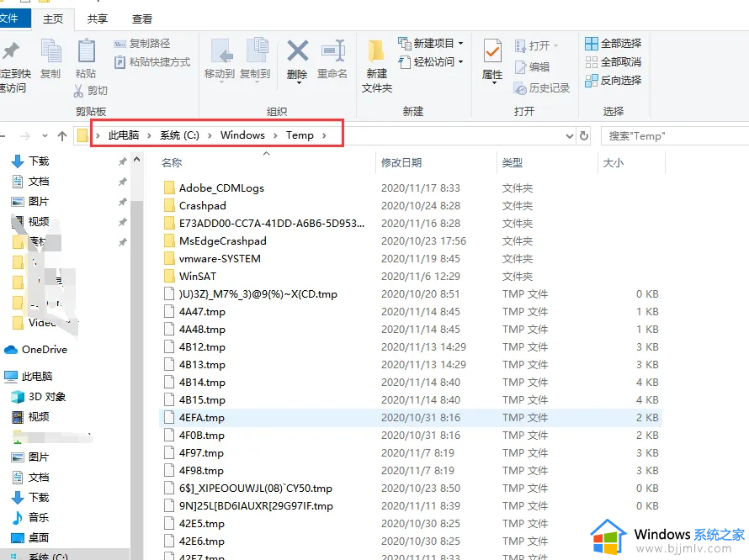
Task: Select 音乐 in the navigation pane
Action: pyautogui.click(x=30, y=517)
